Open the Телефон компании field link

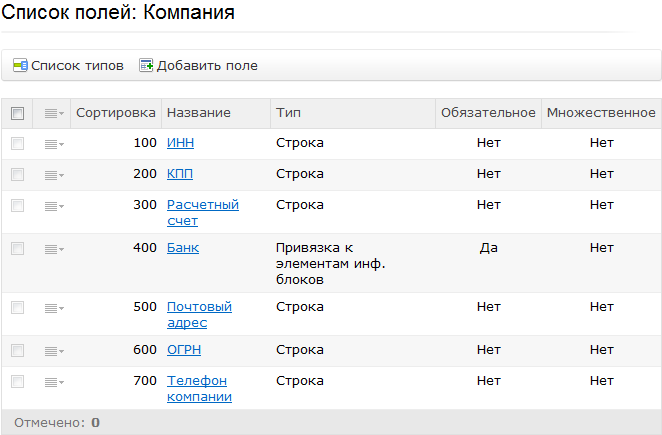[x=199, y=389]
